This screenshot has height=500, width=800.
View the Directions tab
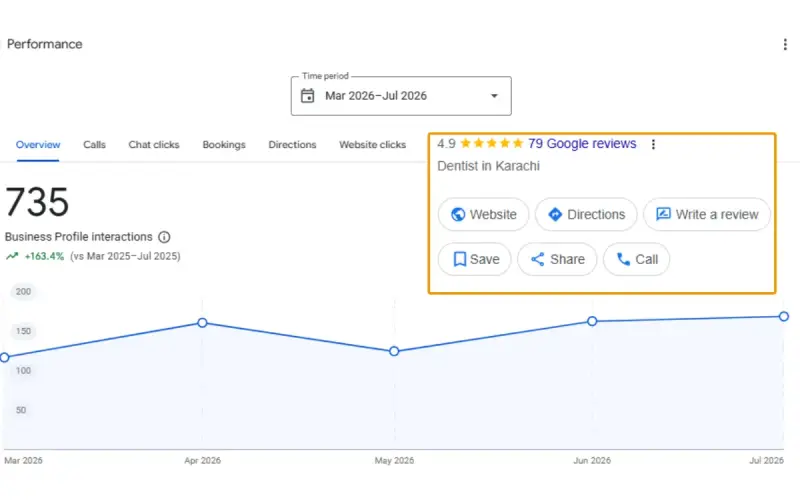pos(292,145)
